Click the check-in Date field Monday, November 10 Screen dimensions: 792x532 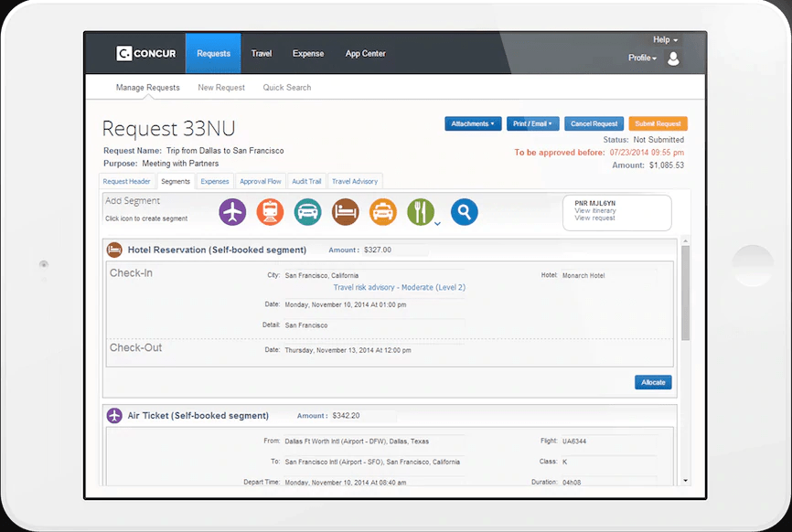(374, 305)
